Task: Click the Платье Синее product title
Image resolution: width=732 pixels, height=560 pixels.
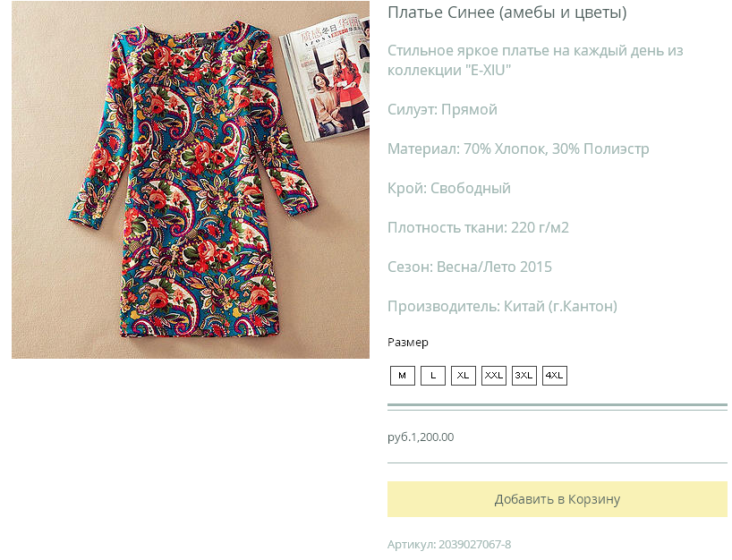Action: (x=507, y=13)
